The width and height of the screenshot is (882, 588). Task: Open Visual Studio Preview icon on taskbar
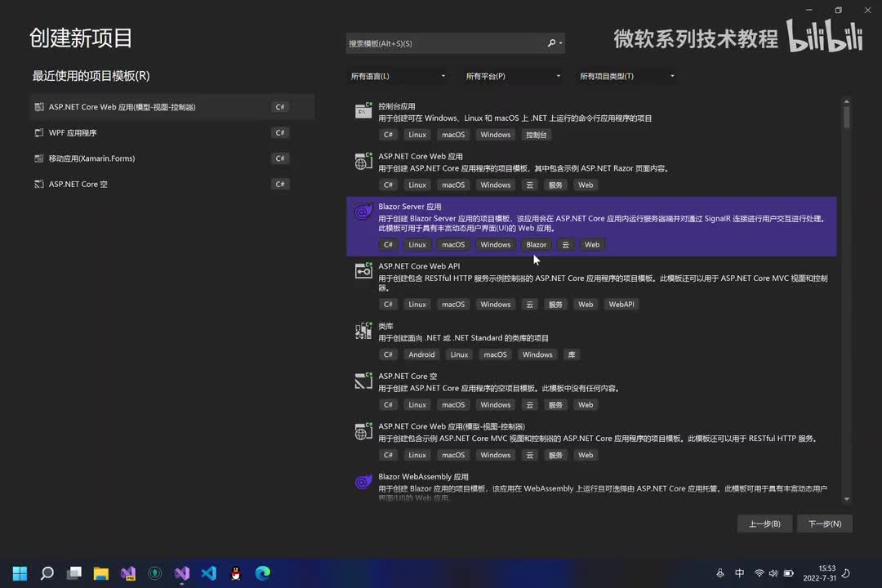128,572
